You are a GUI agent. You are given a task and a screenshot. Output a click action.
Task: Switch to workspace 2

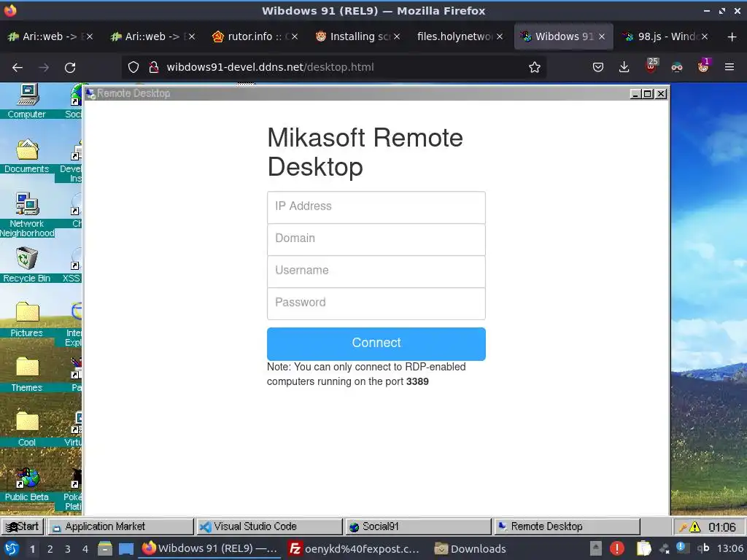50,549
